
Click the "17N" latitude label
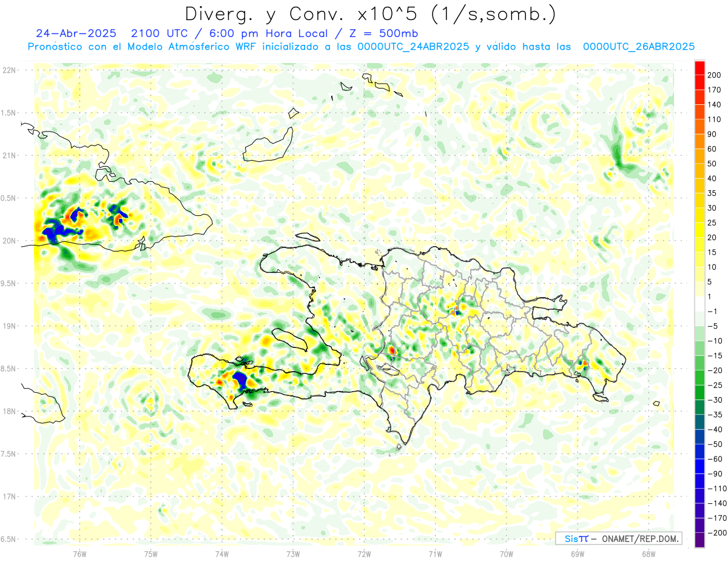pyautogui.click(x=10, y=497)
